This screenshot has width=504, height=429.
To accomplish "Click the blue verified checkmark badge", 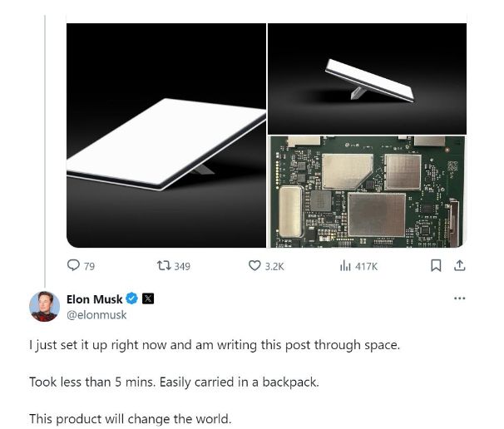I will coord(131,299).
